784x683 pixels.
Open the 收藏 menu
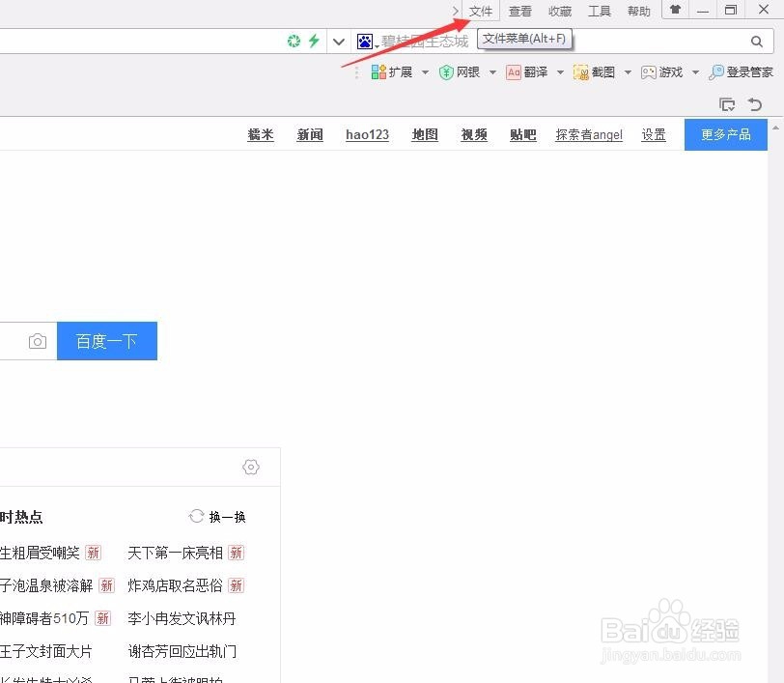[559, 11]
